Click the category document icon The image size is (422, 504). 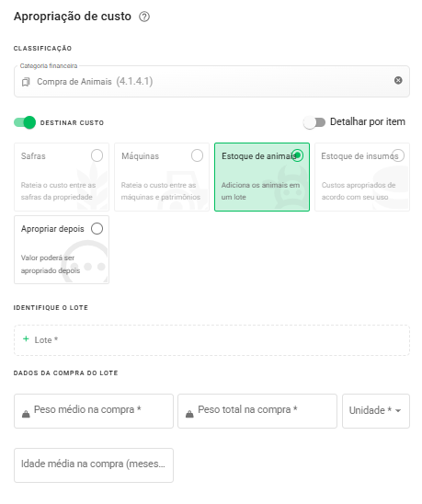tap(26, 82)
